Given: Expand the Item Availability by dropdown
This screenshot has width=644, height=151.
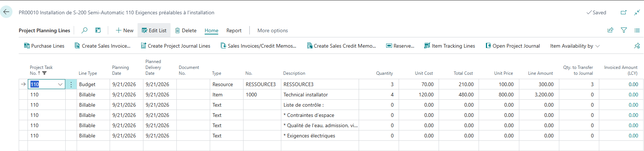Looking at the screenshot, I should (x=575, y=46).
